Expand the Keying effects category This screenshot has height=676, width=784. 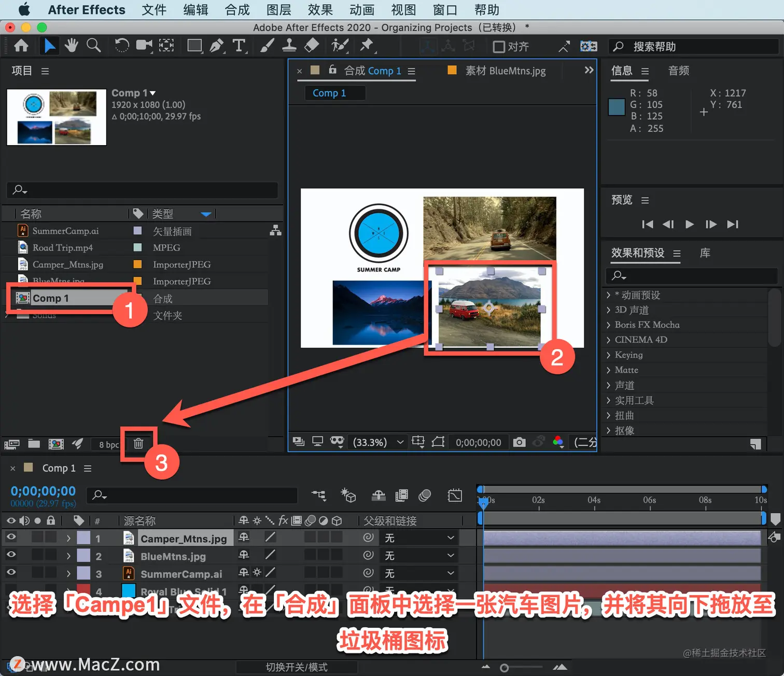pyautogui.click(x=609, y=355)
